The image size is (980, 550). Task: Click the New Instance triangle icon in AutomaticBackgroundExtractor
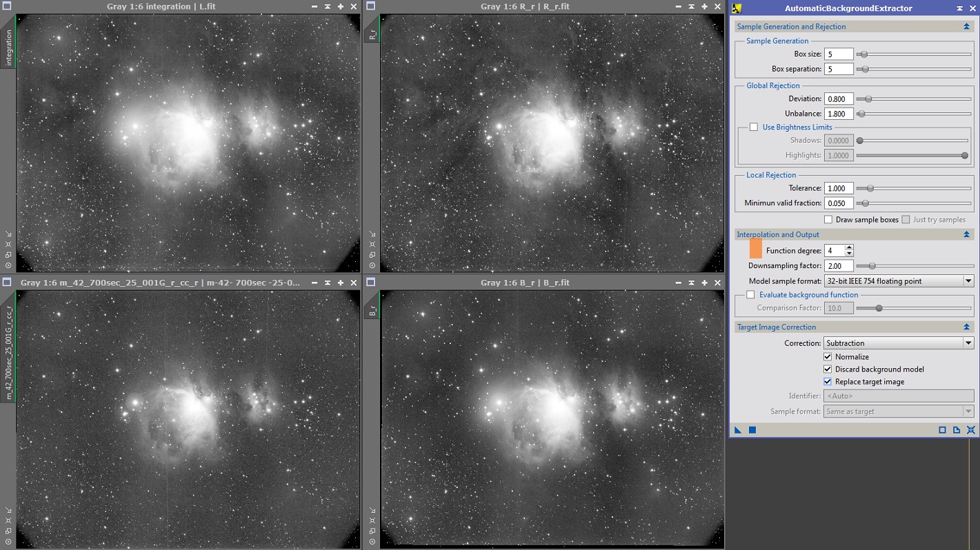pos(738,430)
